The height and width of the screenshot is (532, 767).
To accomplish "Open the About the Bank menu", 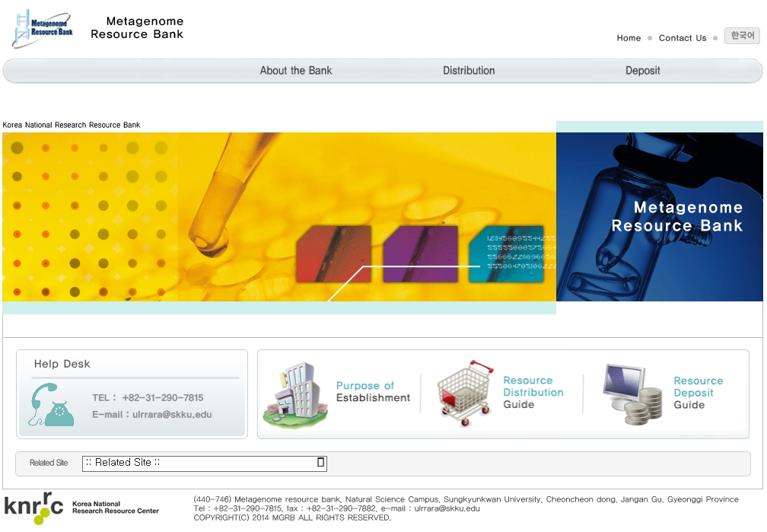I will point(296,71).
